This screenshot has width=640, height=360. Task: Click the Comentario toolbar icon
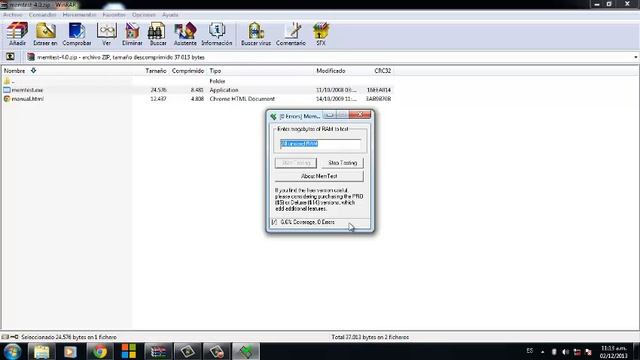coord(291,34)
